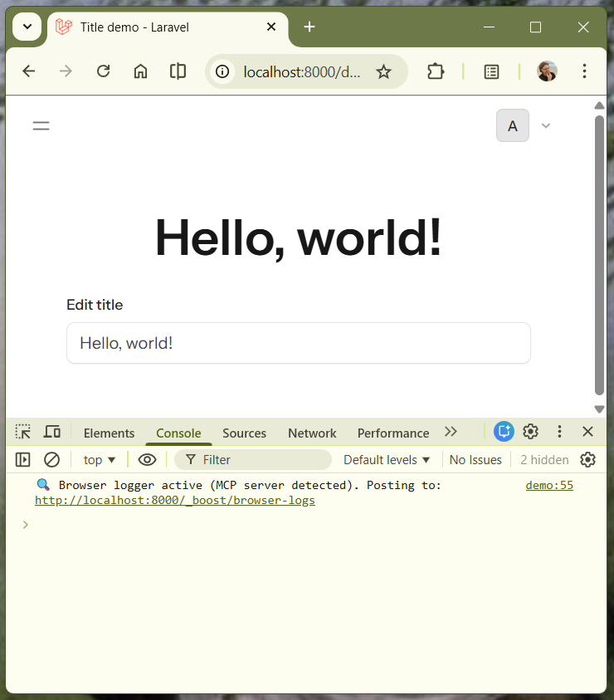Switch to the Elements tab
The image size is (614, 700).
coord(109,433)
